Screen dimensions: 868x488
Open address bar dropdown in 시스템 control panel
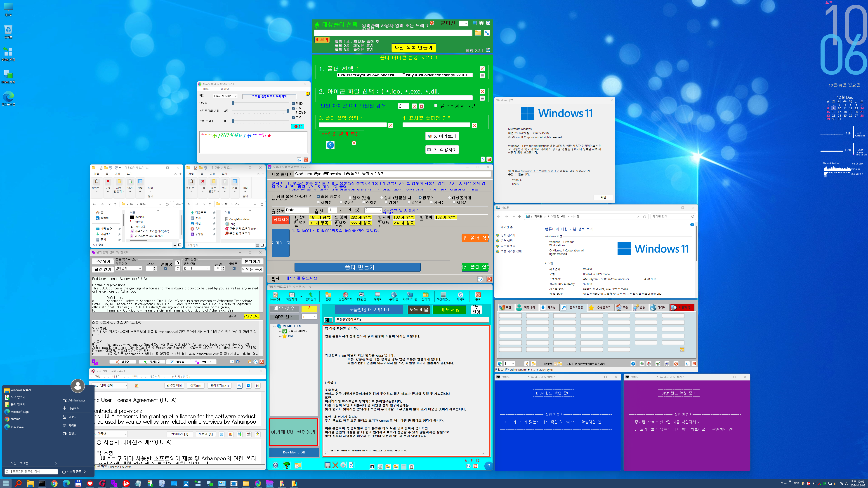[x=637, y=217]
